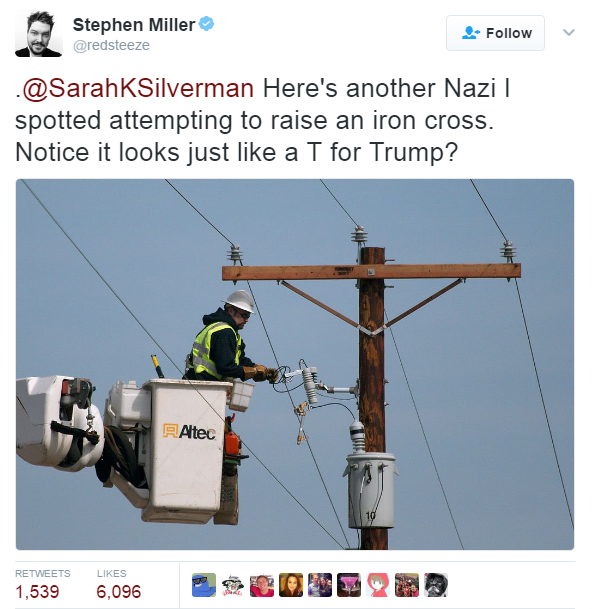Click the blue verified badge
Screen dimensions: 597x609
(206, 24)
